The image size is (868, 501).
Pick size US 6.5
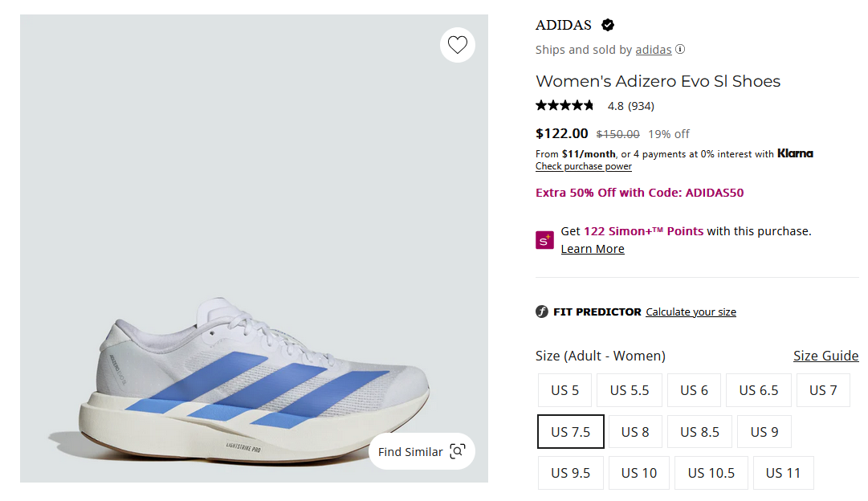759,390
